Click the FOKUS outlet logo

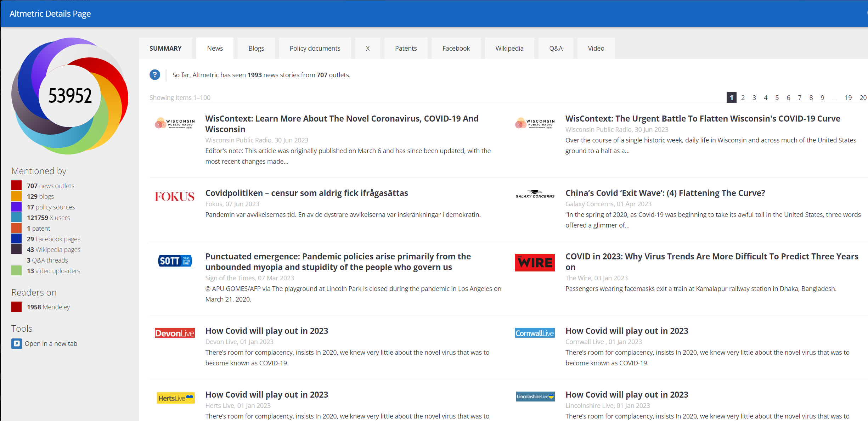(x=175, y=197)
